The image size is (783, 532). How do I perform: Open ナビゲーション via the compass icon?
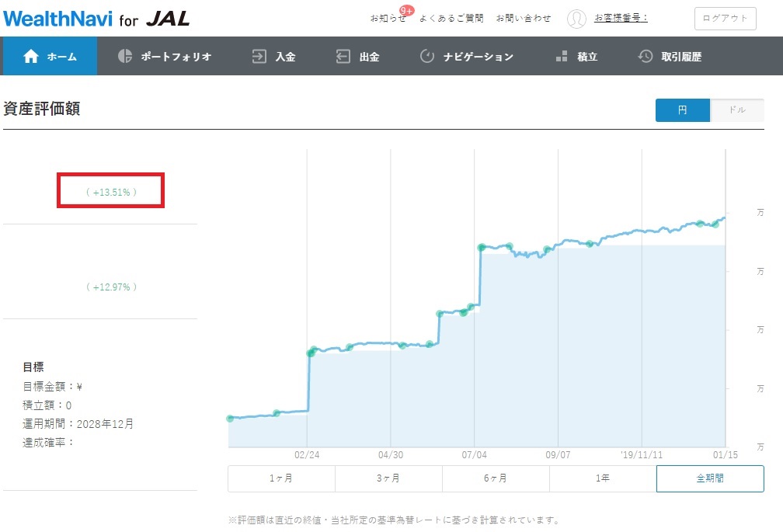(429, 56)
